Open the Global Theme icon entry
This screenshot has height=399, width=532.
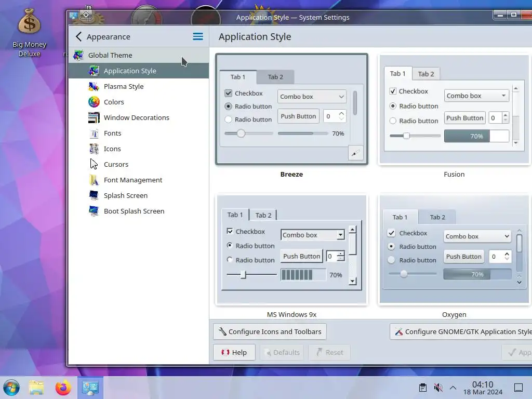point(78,55)
